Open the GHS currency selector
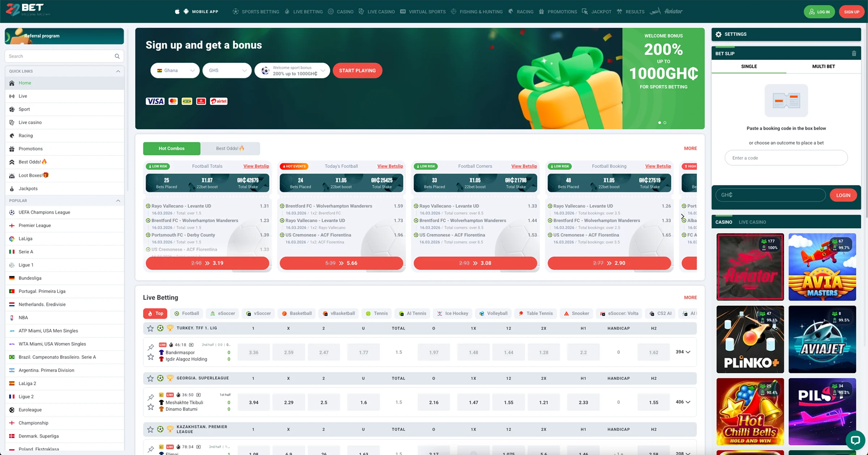868x455 pixels. (227, 70)
